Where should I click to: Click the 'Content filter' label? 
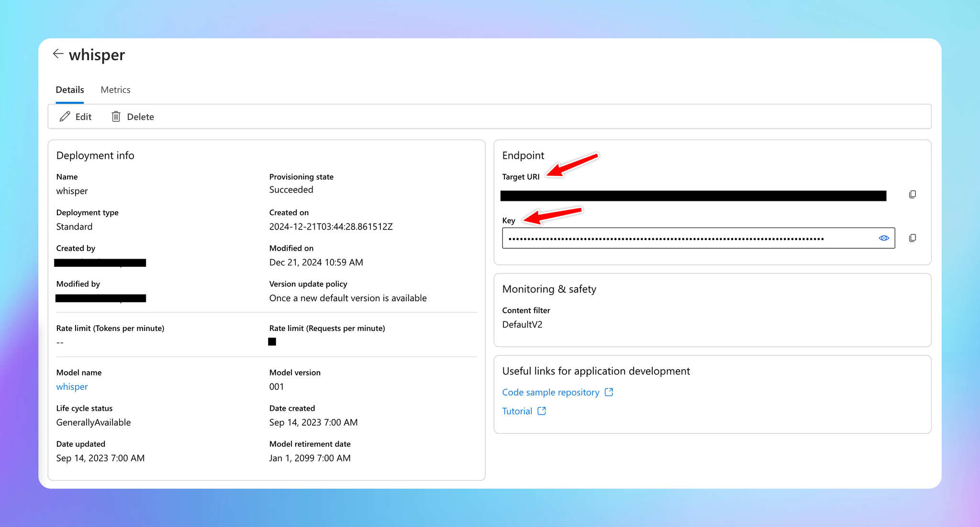click(x=526, y=310)
